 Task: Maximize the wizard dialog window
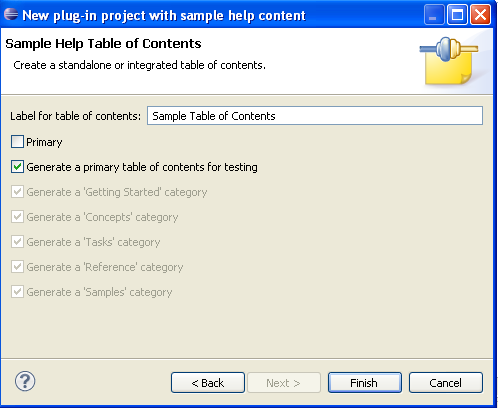tap(457, 15)
